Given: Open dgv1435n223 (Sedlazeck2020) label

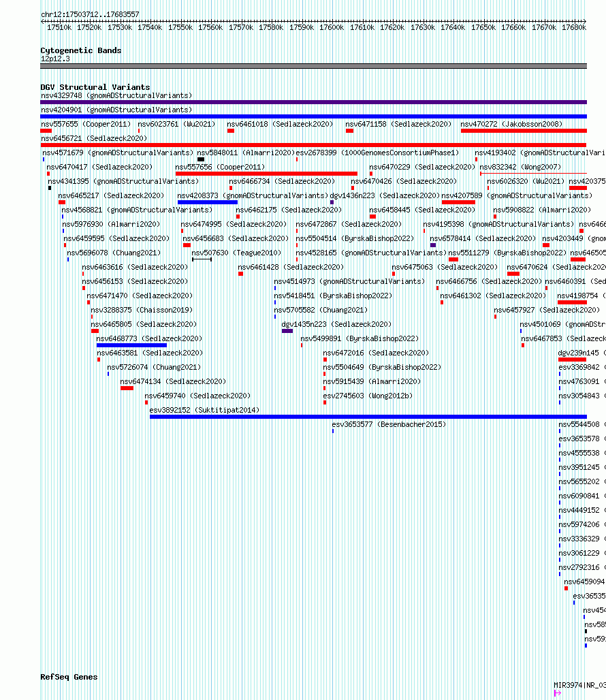Looking at the screenshot, I should [336, 324].
